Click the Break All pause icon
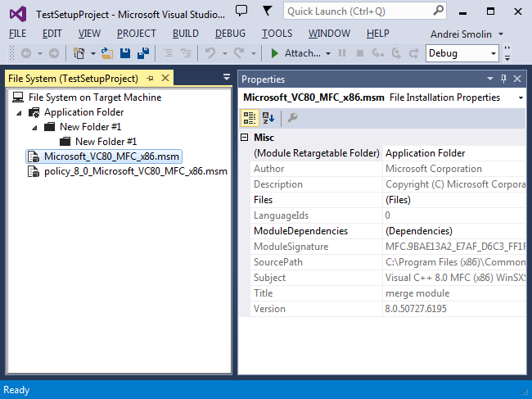Image resolution: width=532 pixels, height=399 pixels. [342, 53]
